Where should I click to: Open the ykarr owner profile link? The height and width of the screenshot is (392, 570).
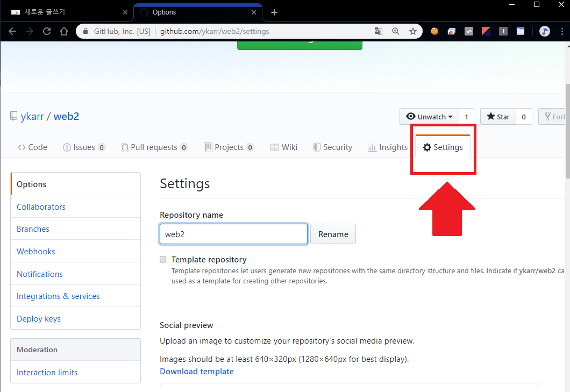[32, 116]
